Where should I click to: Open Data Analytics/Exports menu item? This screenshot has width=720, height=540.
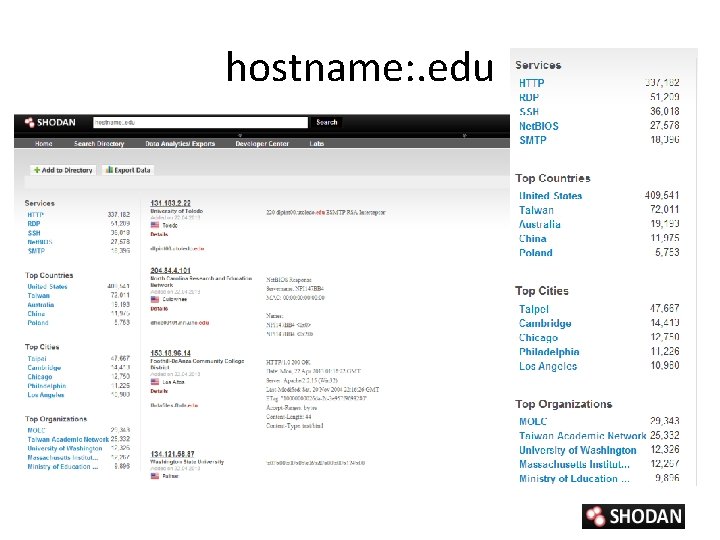click(180, 143)
